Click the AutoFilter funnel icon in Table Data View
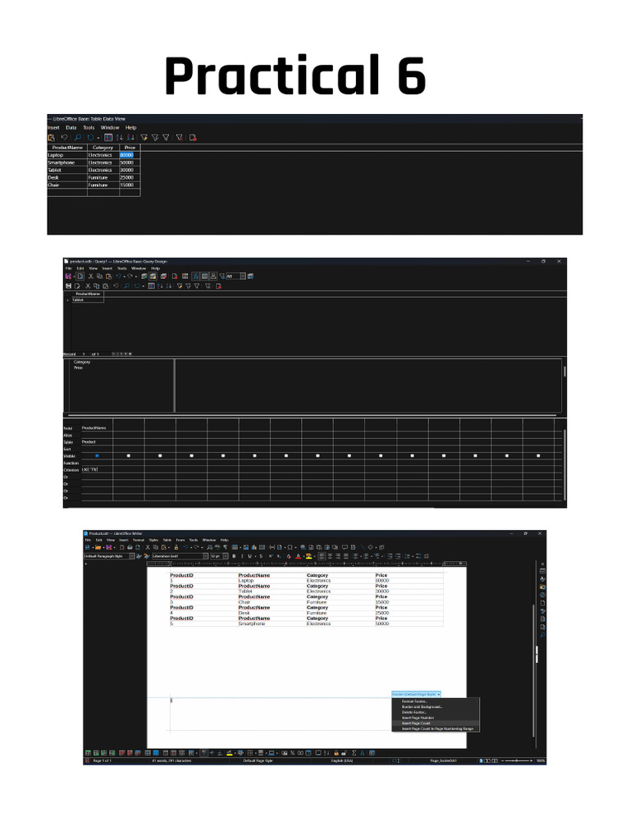 (144, 138)
